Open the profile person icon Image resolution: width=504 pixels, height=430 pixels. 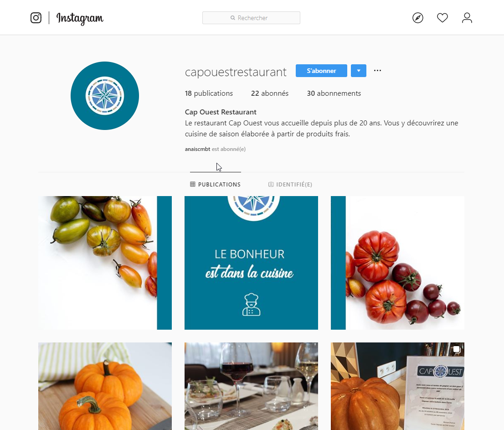pos(467,18)
